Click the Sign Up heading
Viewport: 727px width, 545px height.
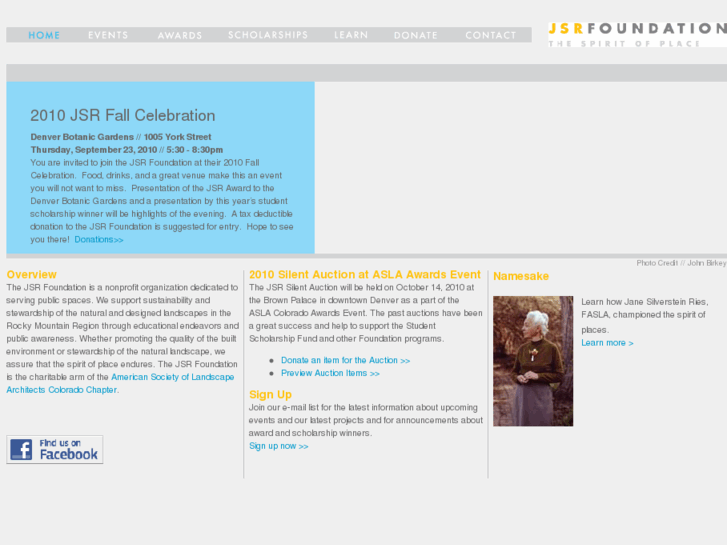270,395
